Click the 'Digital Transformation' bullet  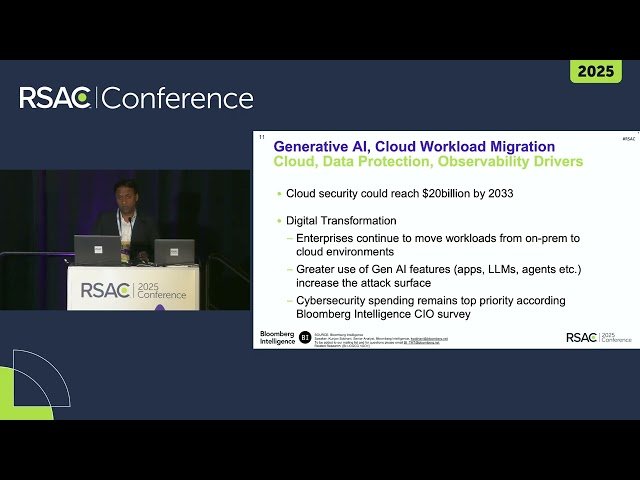[341, 220]
